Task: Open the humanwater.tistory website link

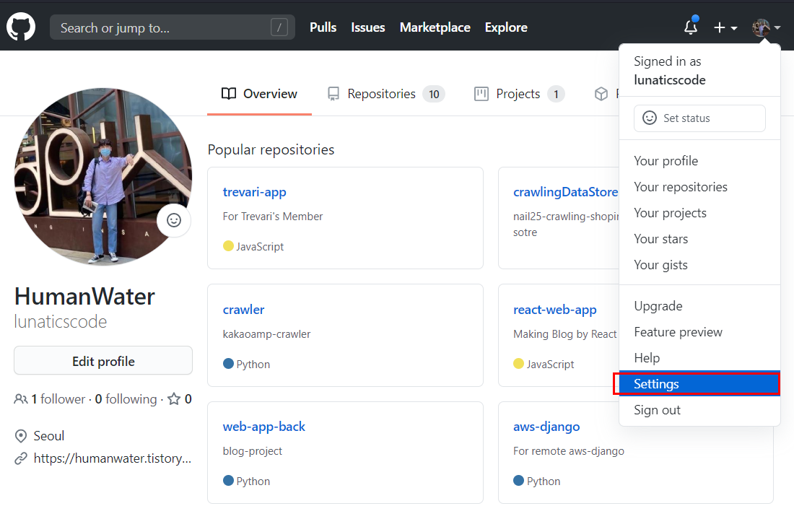Action: pyautogui.click(x=113, y=458)
